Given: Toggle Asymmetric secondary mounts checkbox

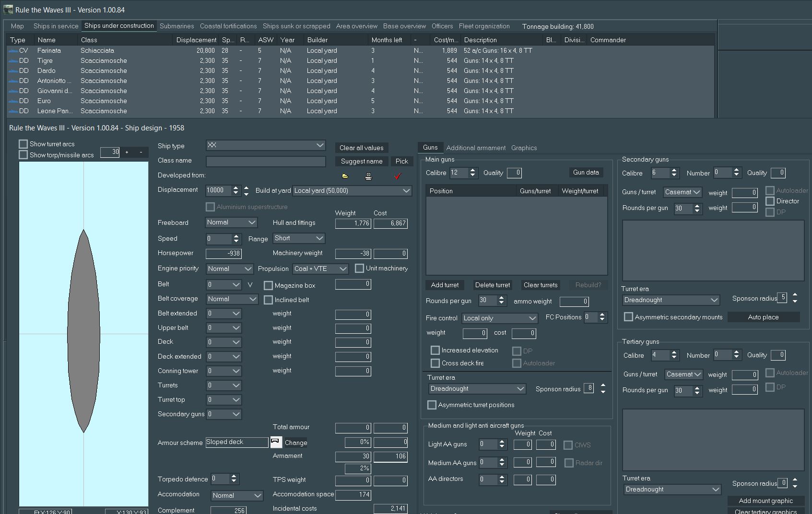Looking at the screenshot, I should (628, 317).
